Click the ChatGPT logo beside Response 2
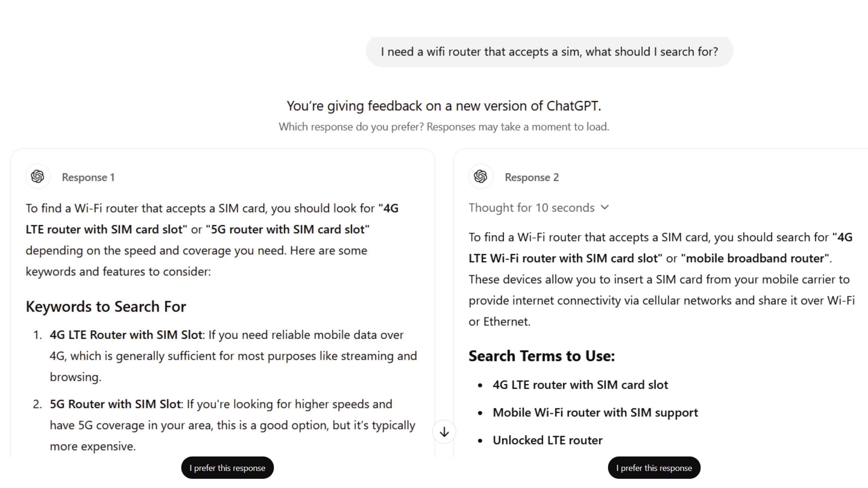 480,177
